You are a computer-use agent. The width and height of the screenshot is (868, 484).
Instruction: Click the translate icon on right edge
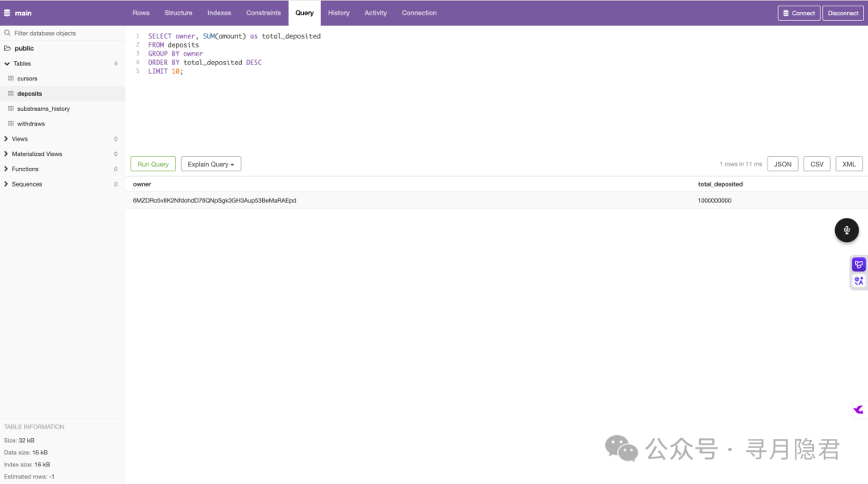point(858,281)
